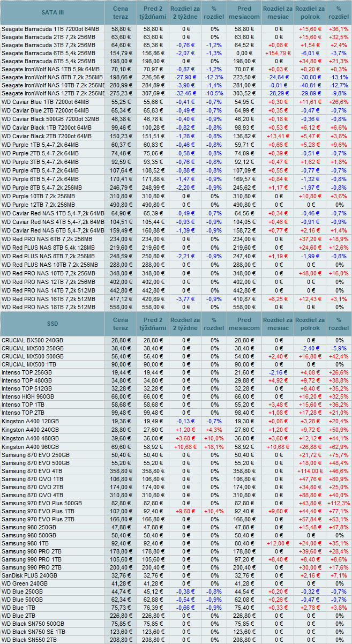Click the +21,3% half-year percent cell
Viewport: 352px width, 644px height.
[x=339, y=61]
